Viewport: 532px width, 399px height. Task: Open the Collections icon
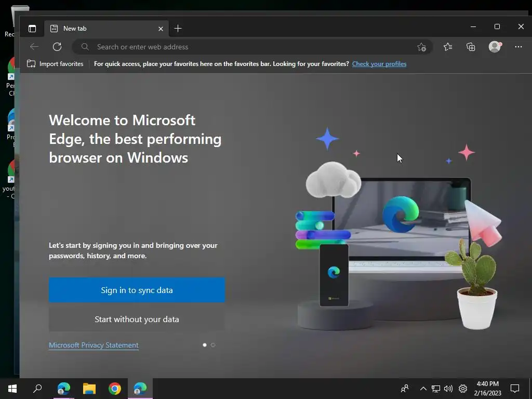471,47
